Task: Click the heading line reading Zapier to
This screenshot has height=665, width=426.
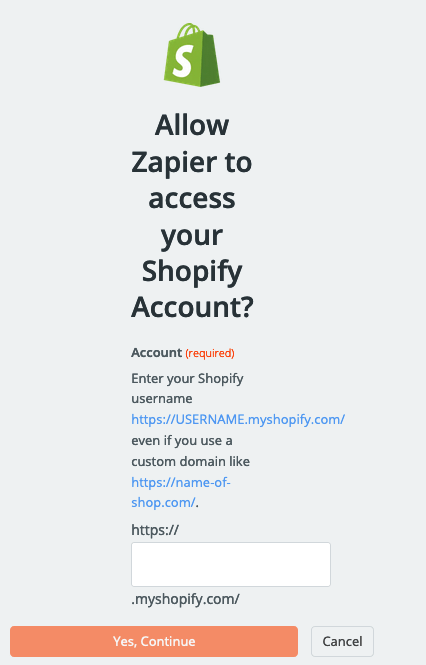Action: (x=192, y=162)
